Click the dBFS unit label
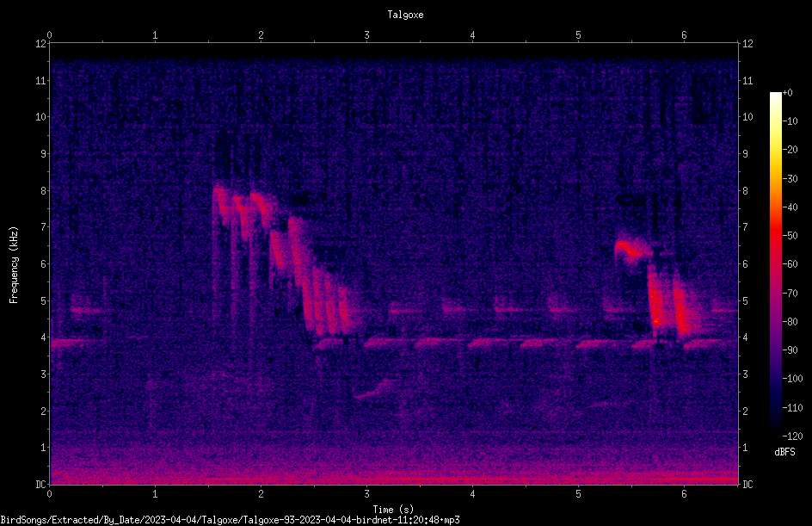Screen dimensions: 812x526 pyautogui.click(x=784, y=452)
